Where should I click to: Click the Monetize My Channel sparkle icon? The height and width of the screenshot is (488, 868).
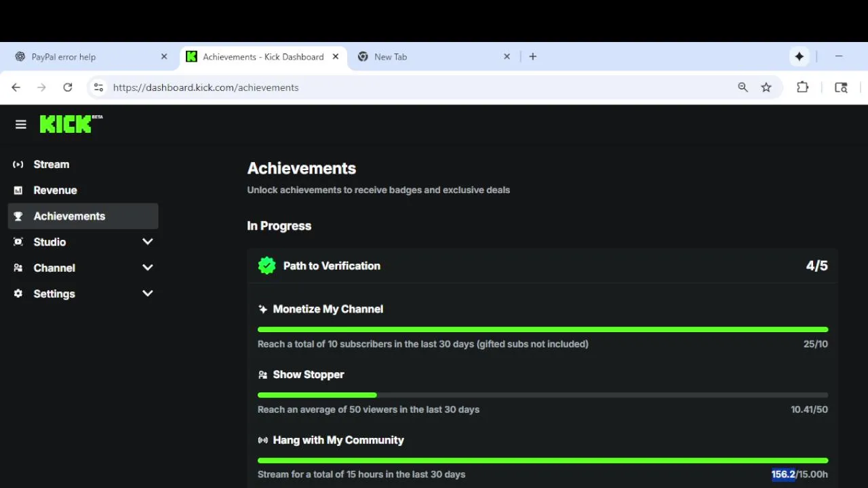[263, 309]
